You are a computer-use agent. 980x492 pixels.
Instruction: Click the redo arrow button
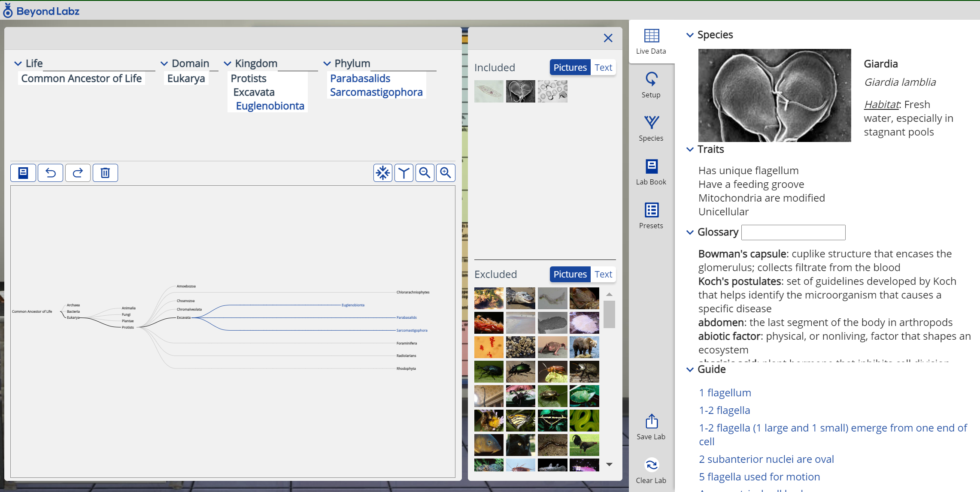coord(78,173)
